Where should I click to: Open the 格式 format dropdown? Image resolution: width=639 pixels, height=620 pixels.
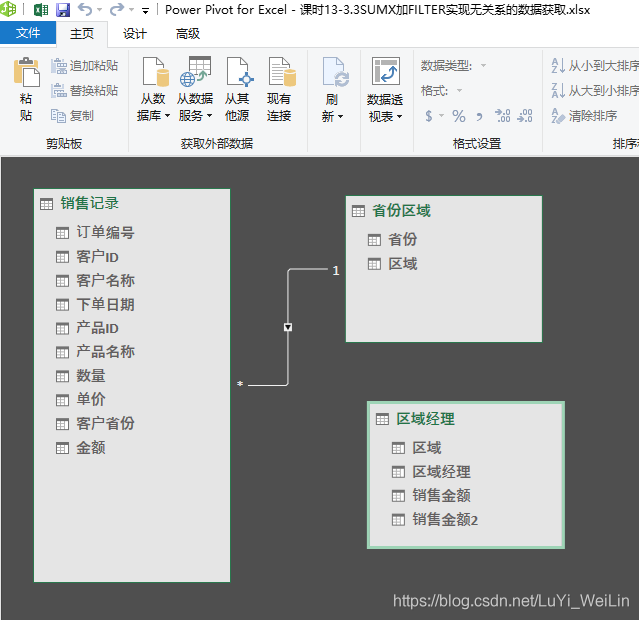(x=459, y=90)
